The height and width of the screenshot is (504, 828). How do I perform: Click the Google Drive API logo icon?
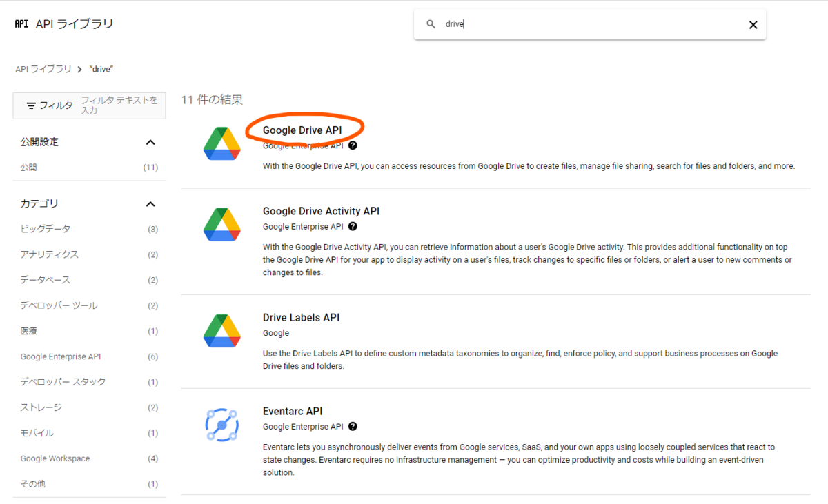(x=222, y=143)
